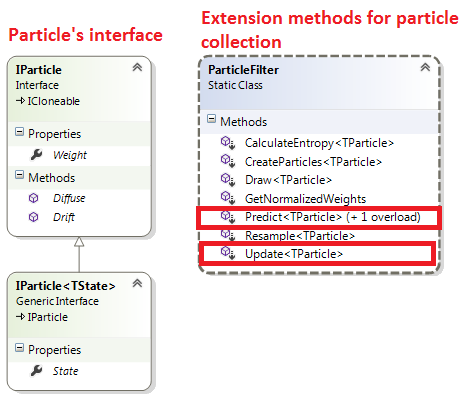Collapse the IParticle Methods section

[x=20, y=175]
